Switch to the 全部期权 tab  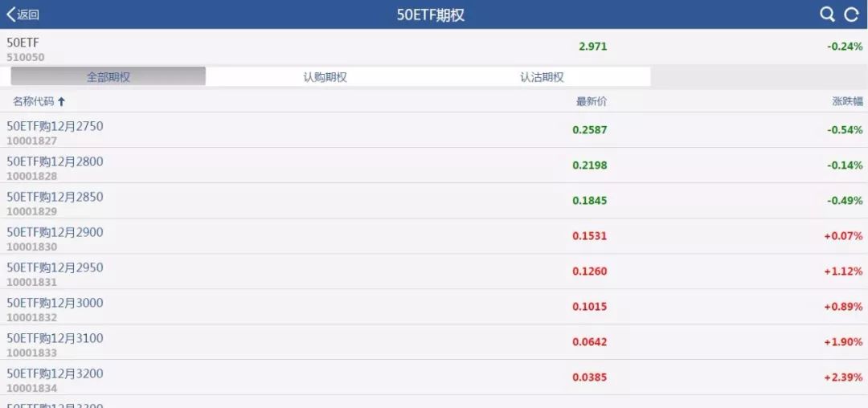click(x=108, y=77)
